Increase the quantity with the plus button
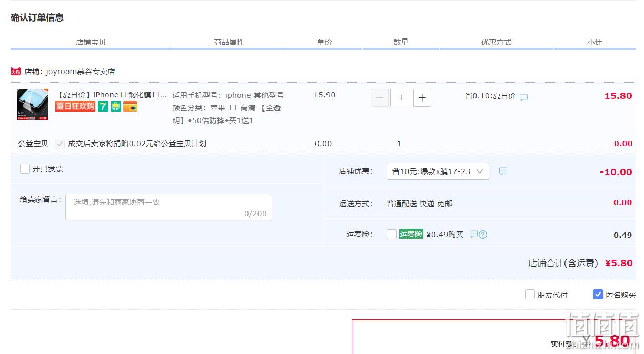 pyautogui.click(x=422, y=98)
